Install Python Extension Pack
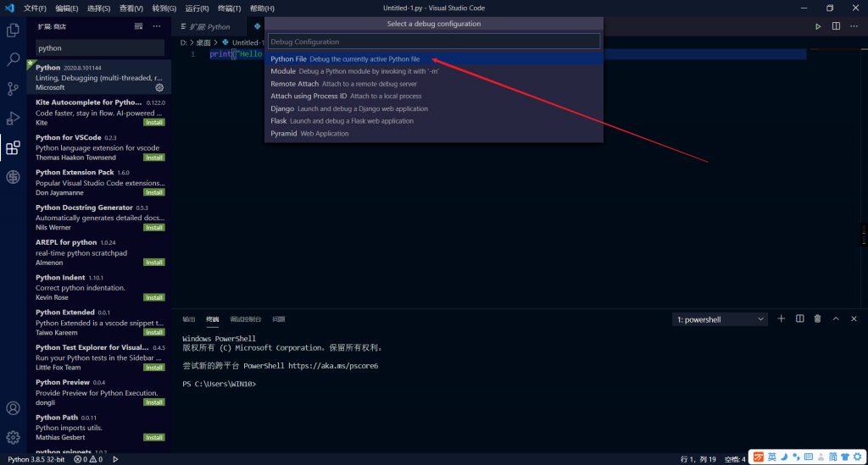This screenshot has width=868, height=465. click(x=154, y=192)
